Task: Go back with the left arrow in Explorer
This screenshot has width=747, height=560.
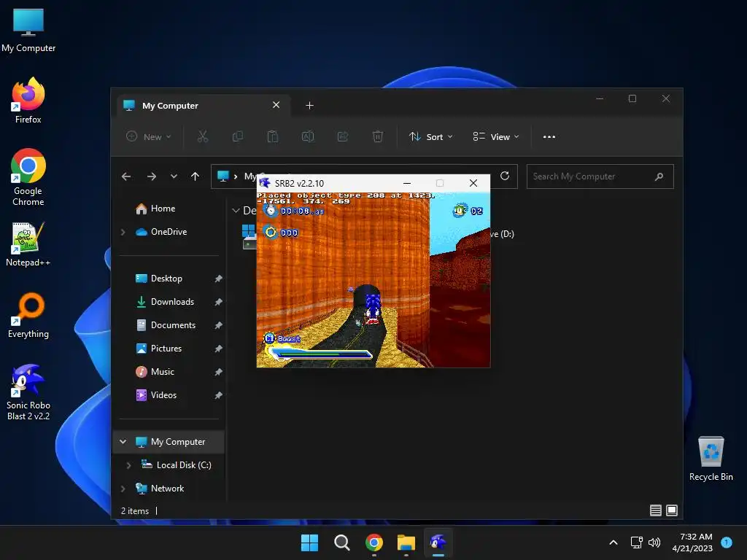Action: coord(126,176)
